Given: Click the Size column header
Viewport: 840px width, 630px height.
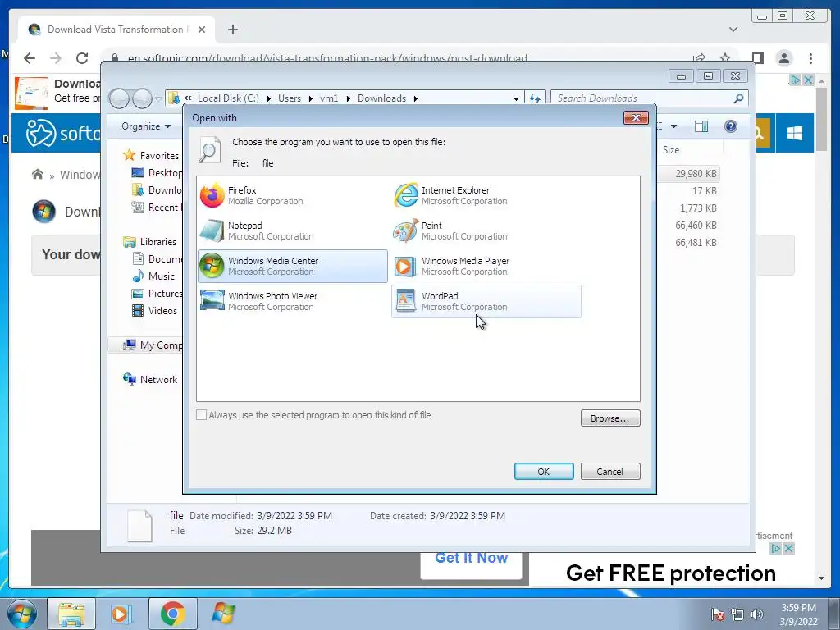Looking at the screenshot, I should (x=671, y=150).
